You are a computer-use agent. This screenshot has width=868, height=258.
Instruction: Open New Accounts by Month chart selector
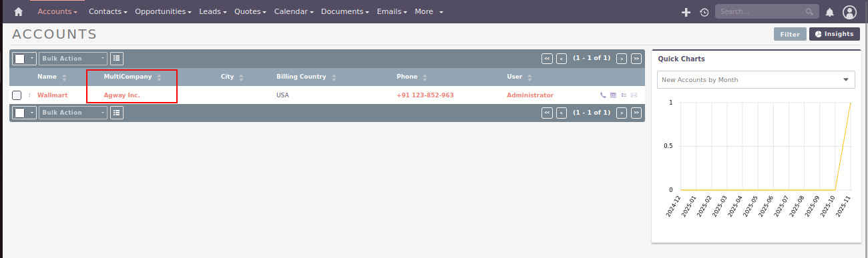pyautogui.click(x=756, y=79)
